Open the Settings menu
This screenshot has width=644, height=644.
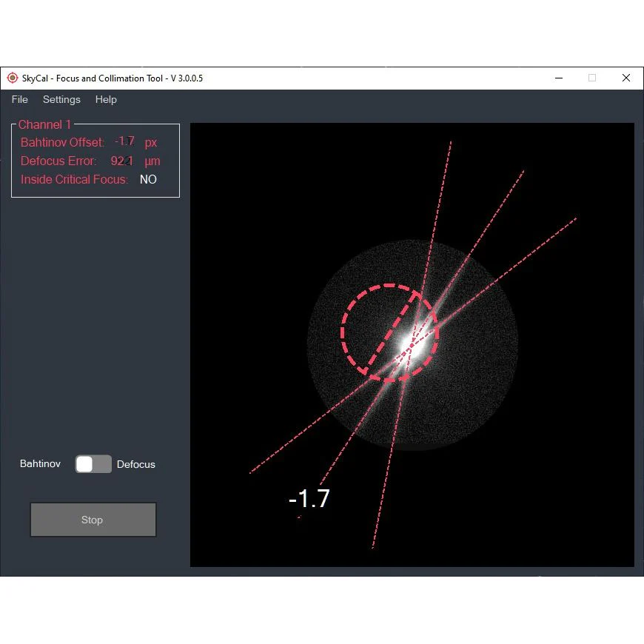point(61,99)
